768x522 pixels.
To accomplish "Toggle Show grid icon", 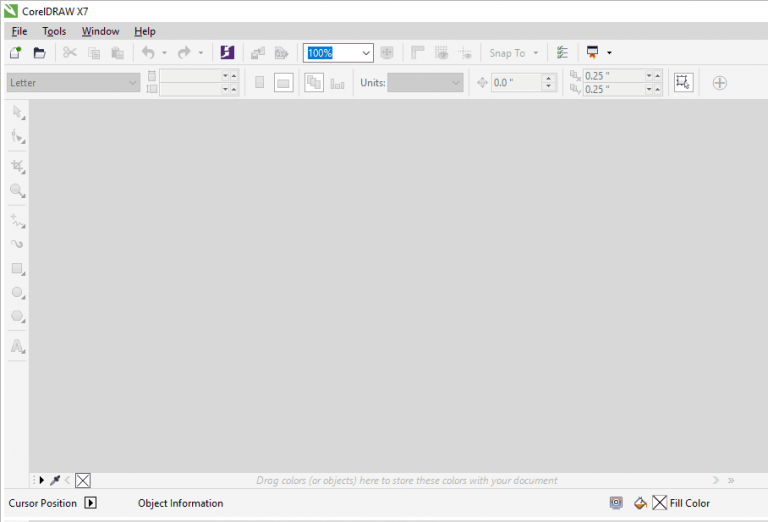I will click(x=441, y=52).
